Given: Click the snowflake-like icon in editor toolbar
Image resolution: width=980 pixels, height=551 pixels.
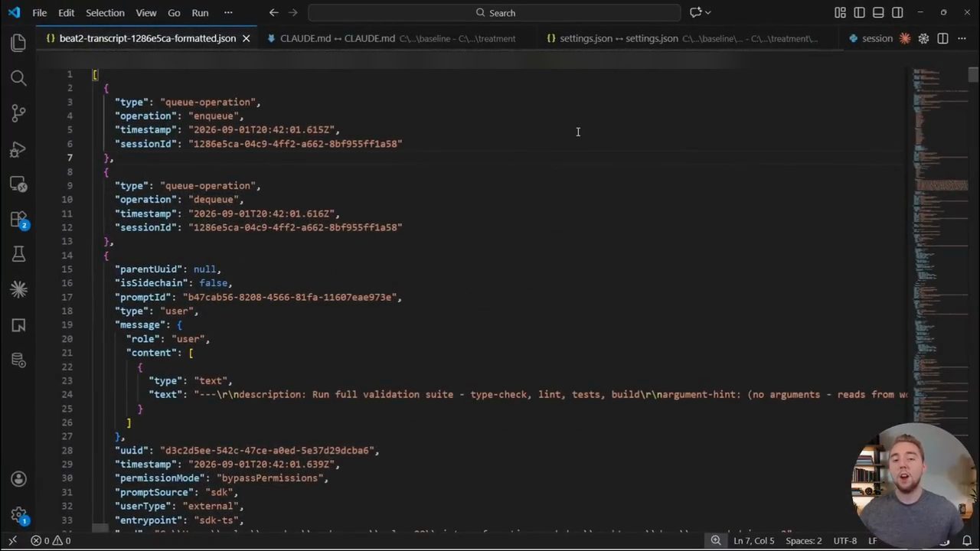Looking at the screenshot, I should pos(924,38).
